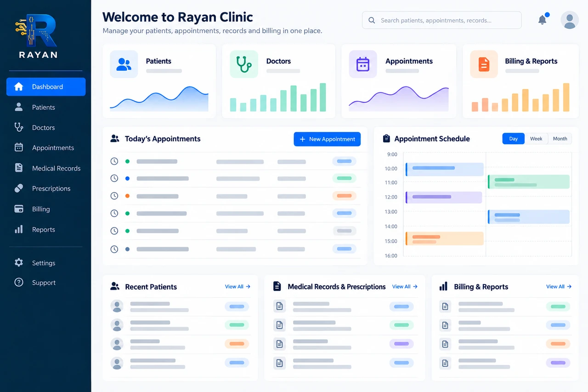This screenshot has width=588, height=392.
Task: Click the people icon beside Today's Appointments
Action: pos(115,138)
